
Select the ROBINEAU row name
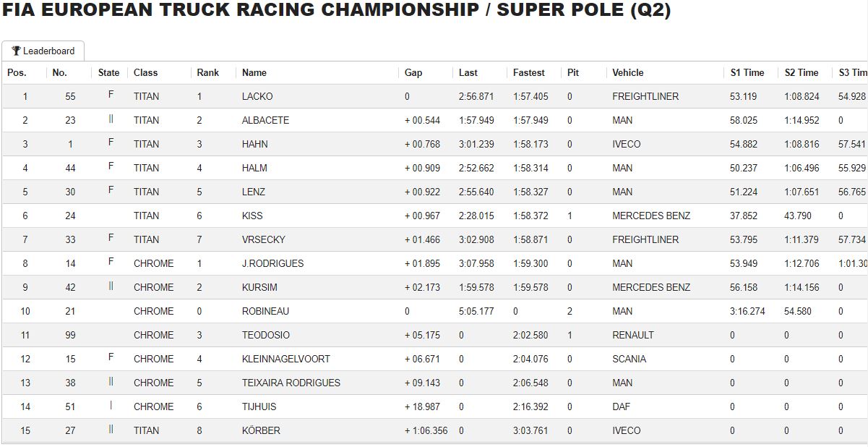click(265, 311)
